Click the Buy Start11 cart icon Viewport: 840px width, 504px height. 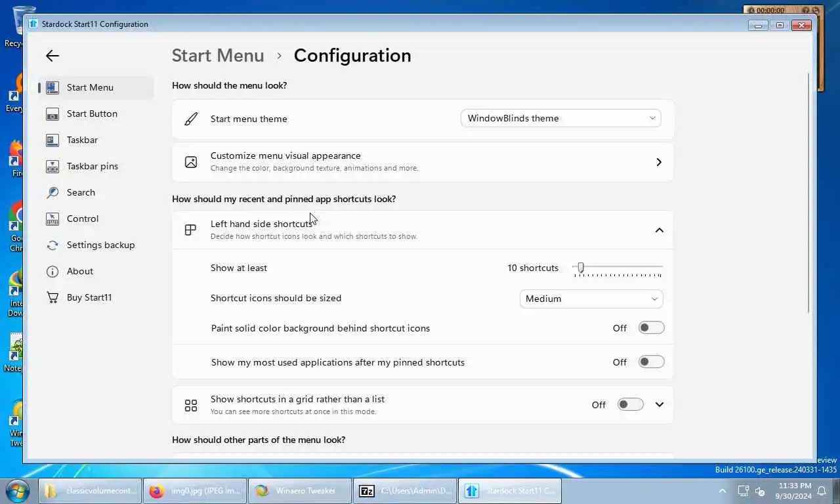click(x=52, y=297)
